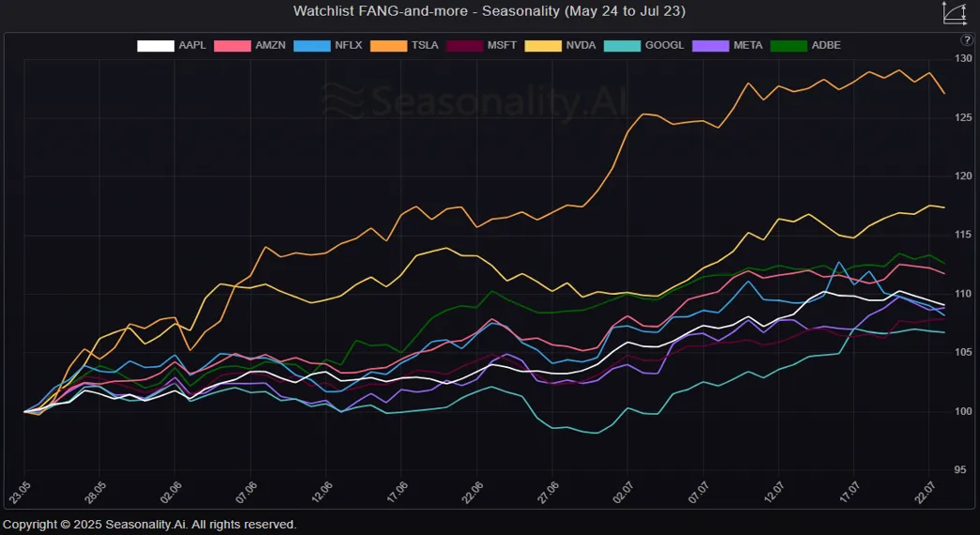Hide the META line using its legend label
Screen dimensions: 980x535
[748, 46]
